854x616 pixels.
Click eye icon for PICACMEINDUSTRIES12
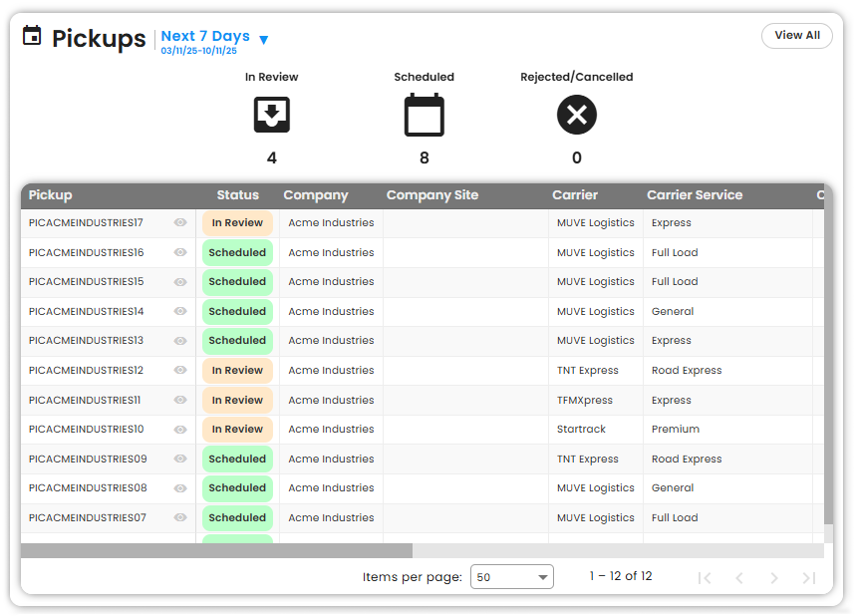(180, 370)
